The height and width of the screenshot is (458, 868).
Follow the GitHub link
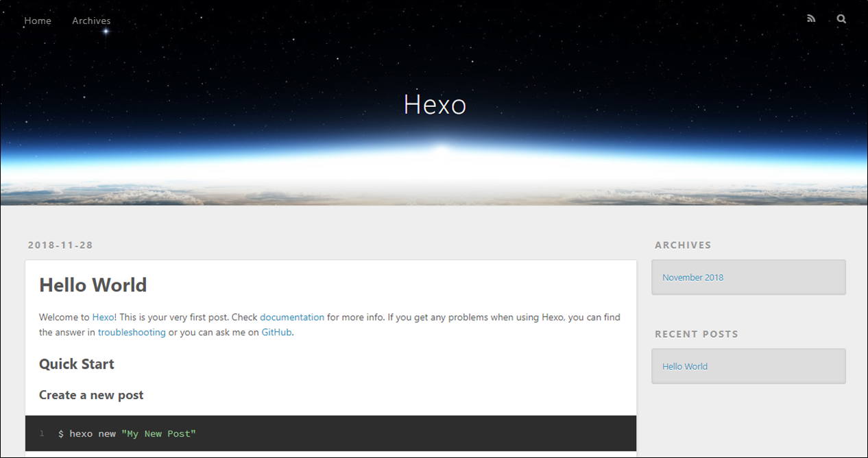(277, 333)
